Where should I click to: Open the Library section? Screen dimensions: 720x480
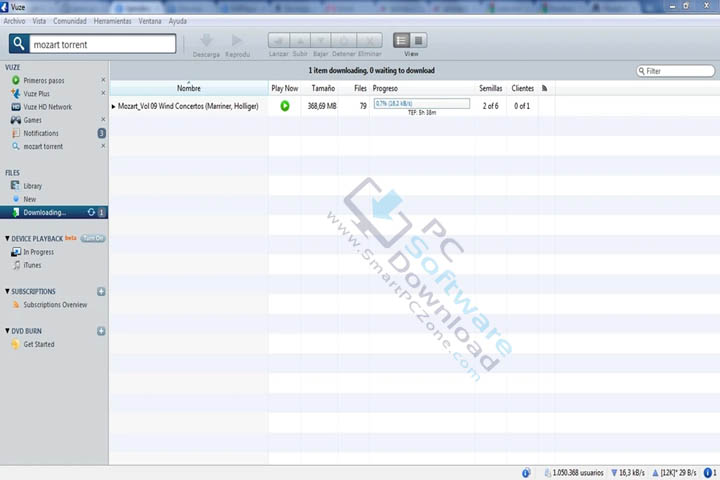33,186
